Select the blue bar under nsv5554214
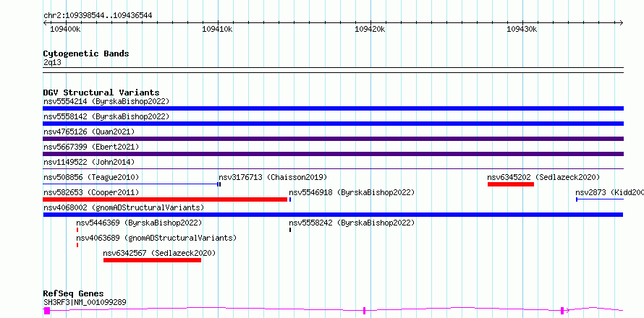This screenshot has height=318, width=644. pos(333,108)
